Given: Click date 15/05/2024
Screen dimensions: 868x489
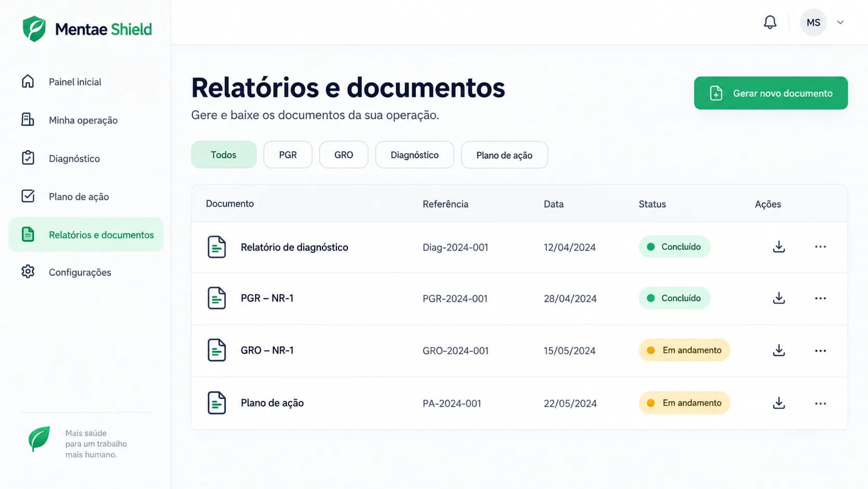Looking at the screenshot, I should 569,351.
